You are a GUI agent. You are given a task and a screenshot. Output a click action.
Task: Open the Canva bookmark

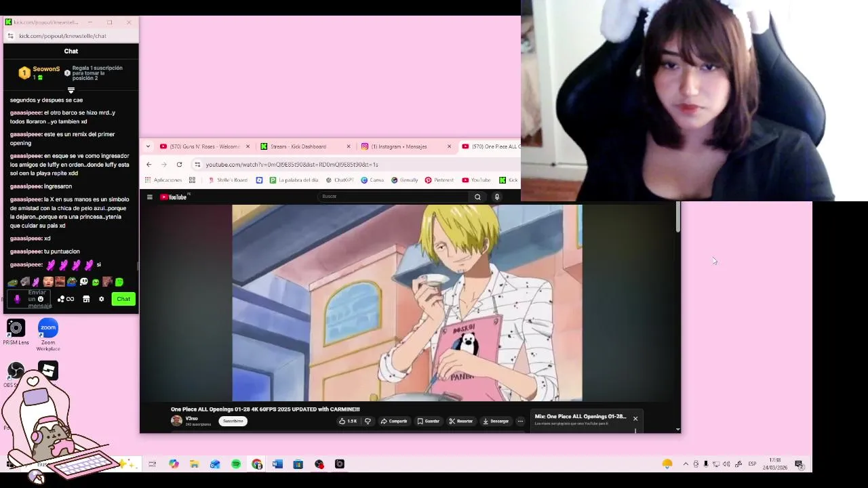[x=372, y=180]
